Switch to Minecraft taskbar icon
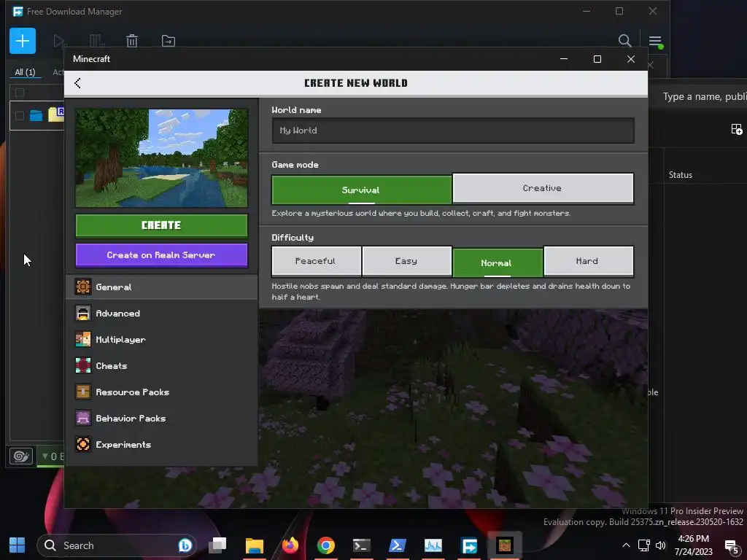Screen dimensions: 747x560 (x=505, y=545)
